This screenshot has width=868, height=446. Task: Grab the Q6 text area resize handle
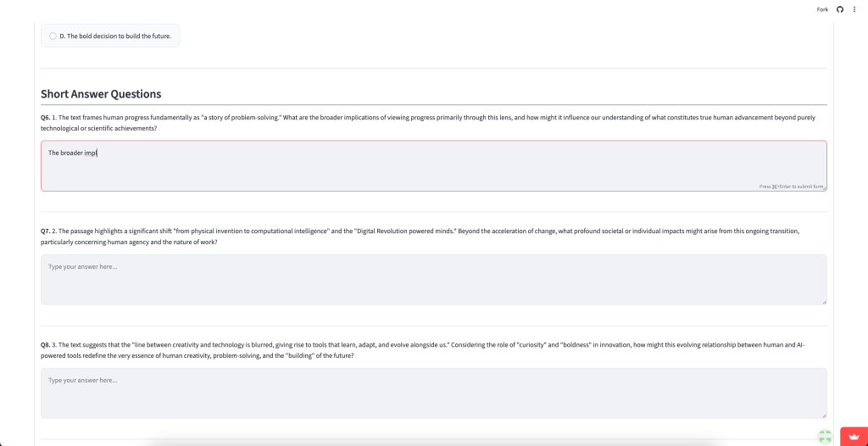pos(823,187)
